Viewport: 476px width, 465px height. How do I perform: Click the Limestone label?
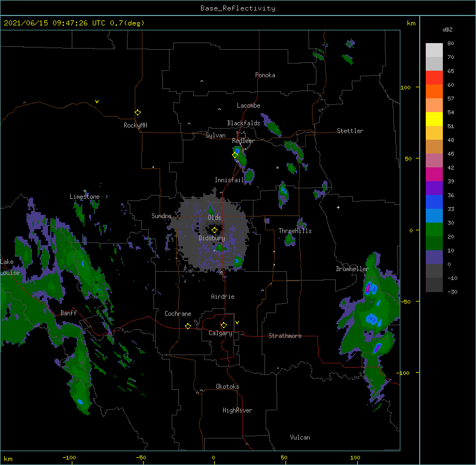tap(84, 197)
